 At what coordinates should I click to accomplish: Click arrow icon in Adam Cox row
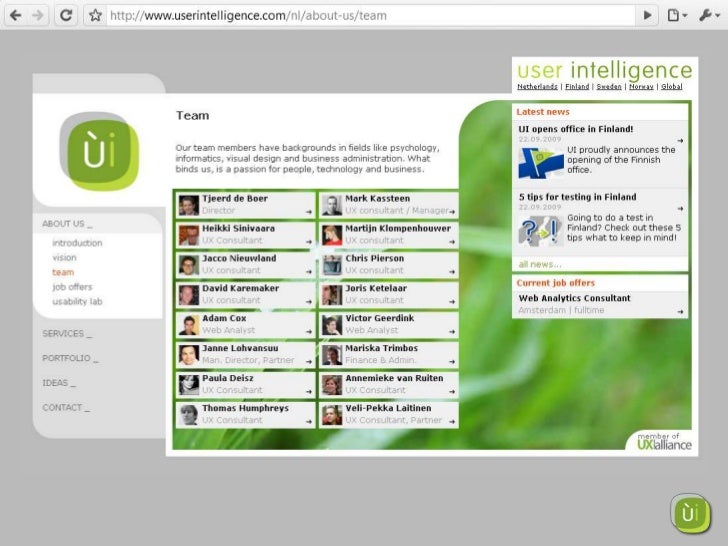tap(309, 332)
